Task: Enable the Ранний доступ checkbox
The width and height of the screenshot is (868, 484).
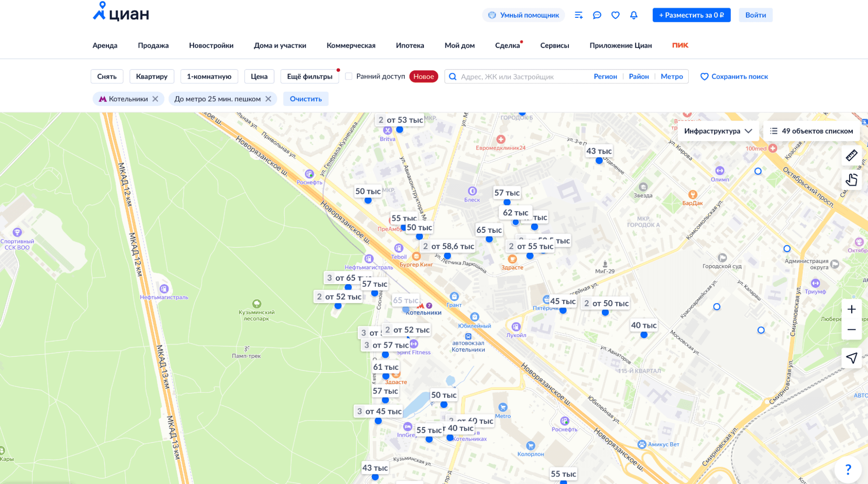Action: coord(349,76)
